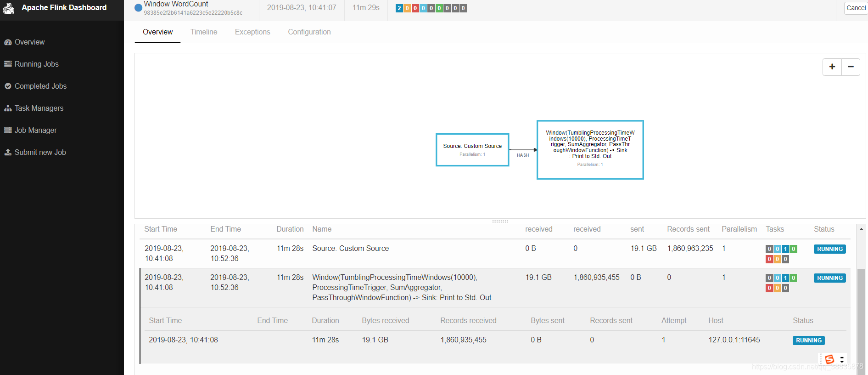
Task: Click the 1,860,963,235 records sent value
Action: 690,248
